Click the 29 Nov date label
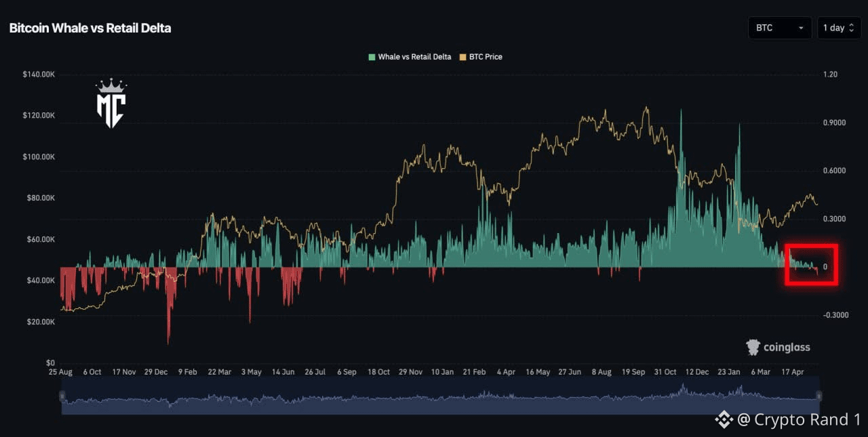The height and width of the screenshot is (437, 868). pos(410,372)
